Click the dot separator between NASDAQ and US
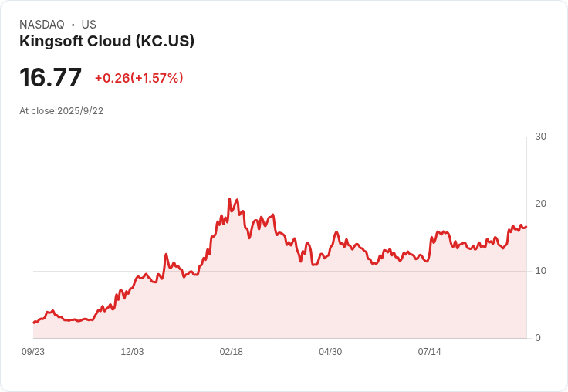 [73, 25]
